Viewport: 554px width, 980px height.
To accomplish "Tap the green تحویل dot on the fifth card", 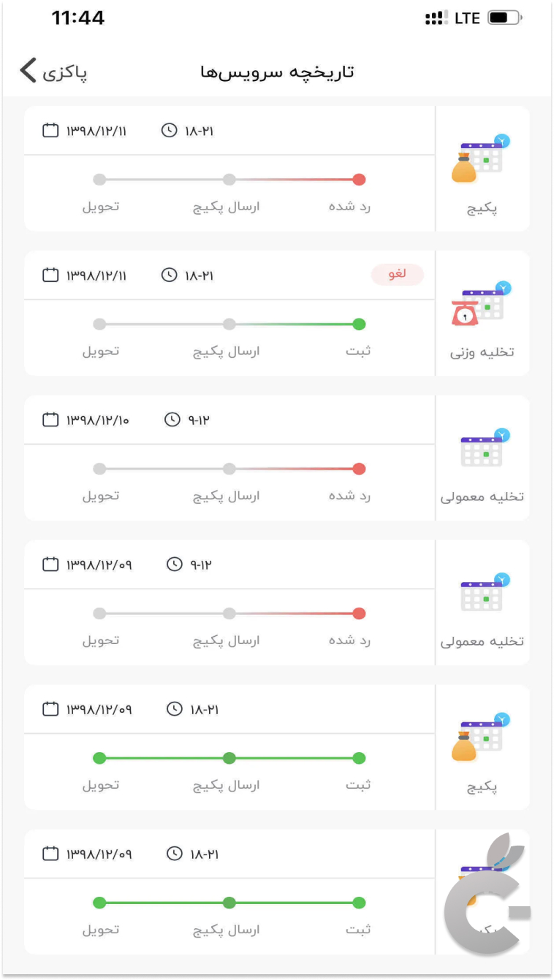I will click(x=100, y=758).
